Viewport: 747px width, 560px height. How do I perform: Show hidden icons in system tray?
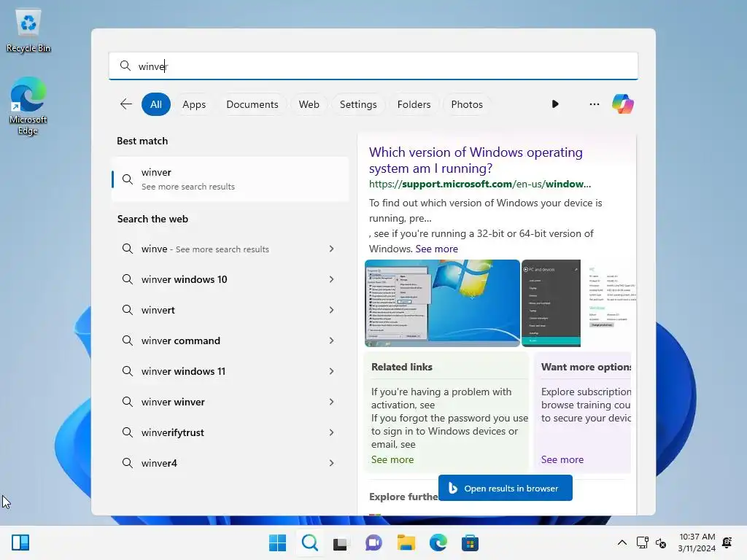[622, 542]
